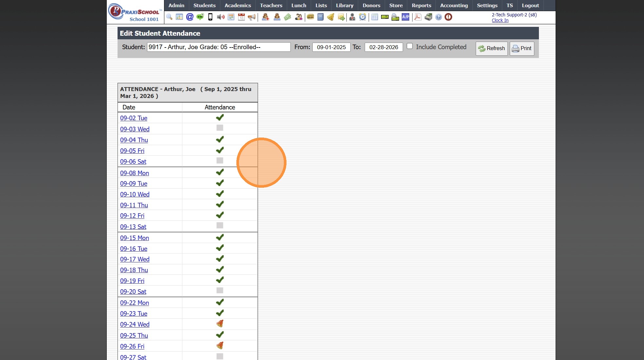Click the alarm clock icon

pos(362,17)
